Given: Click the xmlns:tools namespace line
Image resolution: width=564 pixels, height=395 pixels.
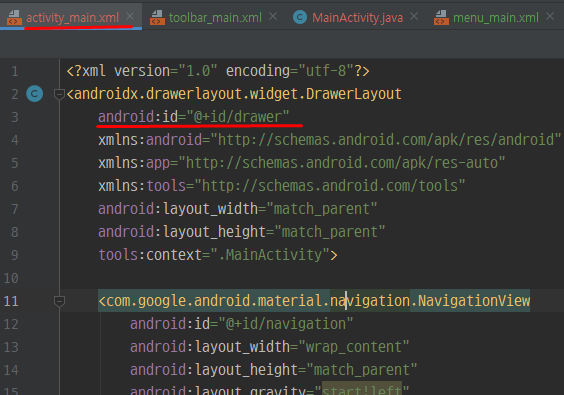Looking at the screenshot, I should tap(282, 186).
